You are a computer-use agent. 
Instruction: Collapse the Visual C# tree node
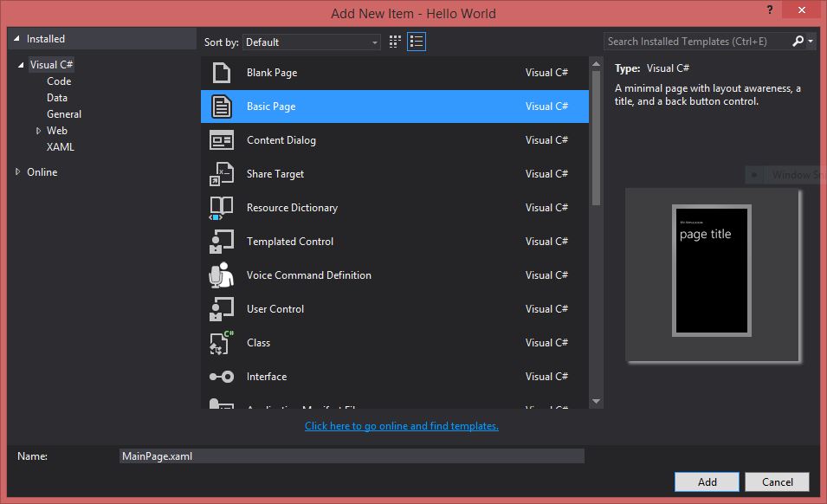tap(21, 65)
